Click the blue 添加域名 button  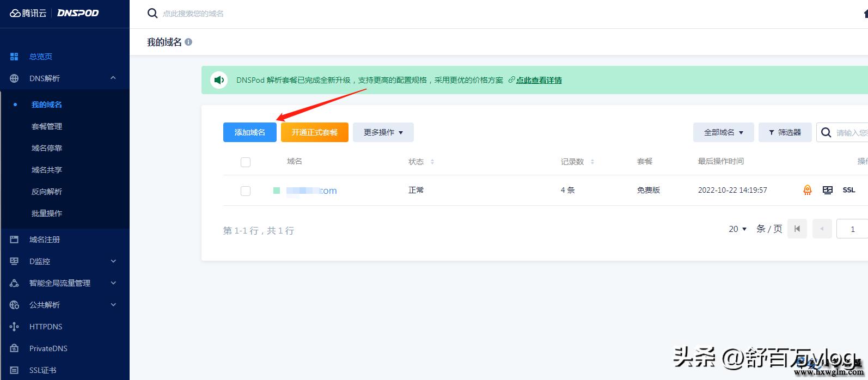250,132
